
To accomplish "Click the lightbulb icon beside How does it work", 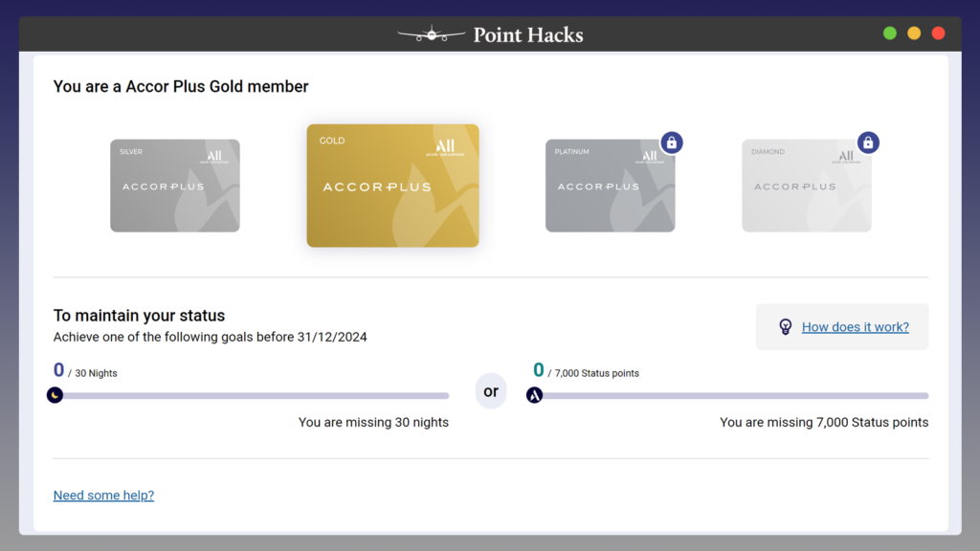I will 785,326.
